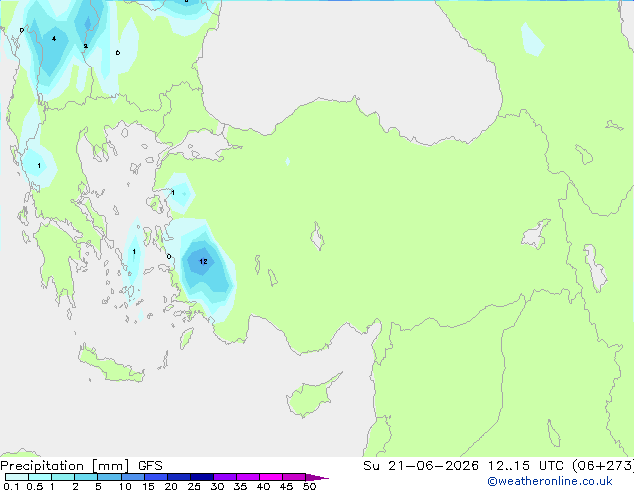Select the 30–35 mm purple legend swatch
The width and height of the screenshot is (634, 490).
click(x=225, y=477)
